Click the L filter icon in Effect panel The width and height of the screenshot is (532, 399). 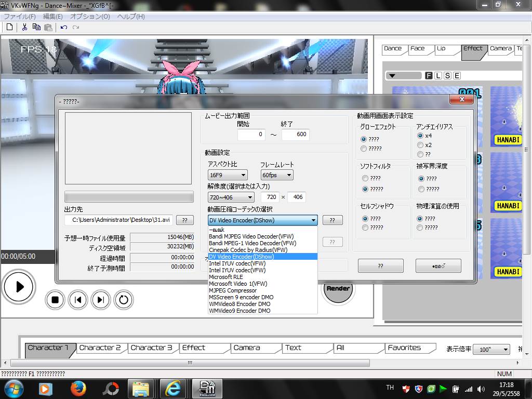pyautogui.click(x=438, y=76)
